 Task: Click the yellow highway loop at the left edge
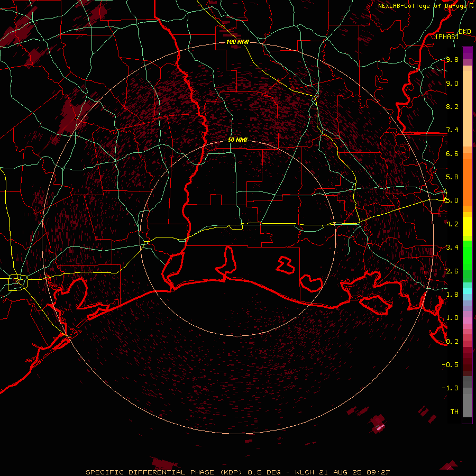(18, 282)
